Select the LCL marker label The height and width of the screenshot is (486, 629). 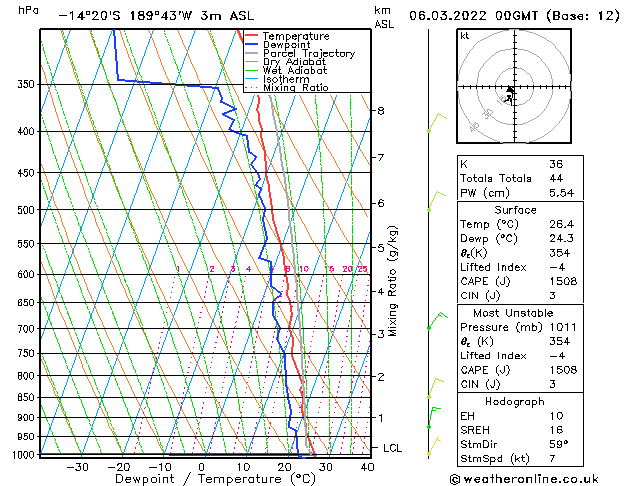pos(393,448)
